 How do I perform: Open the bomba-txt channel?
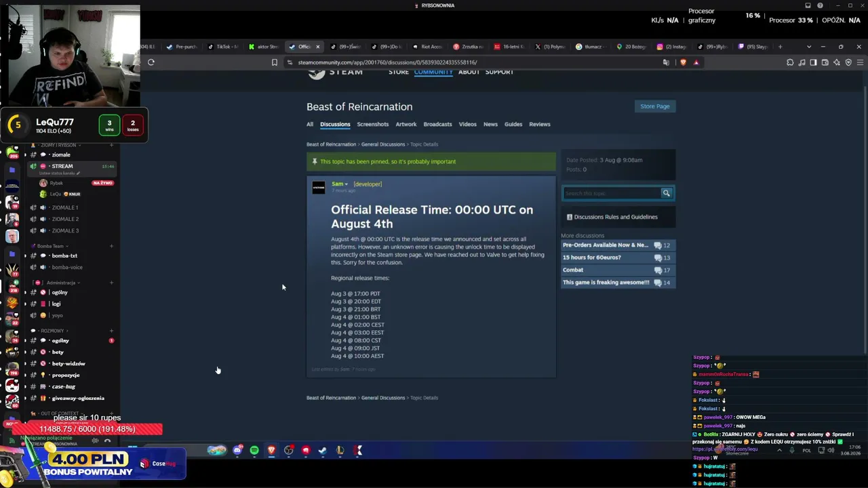pos(64,256)
